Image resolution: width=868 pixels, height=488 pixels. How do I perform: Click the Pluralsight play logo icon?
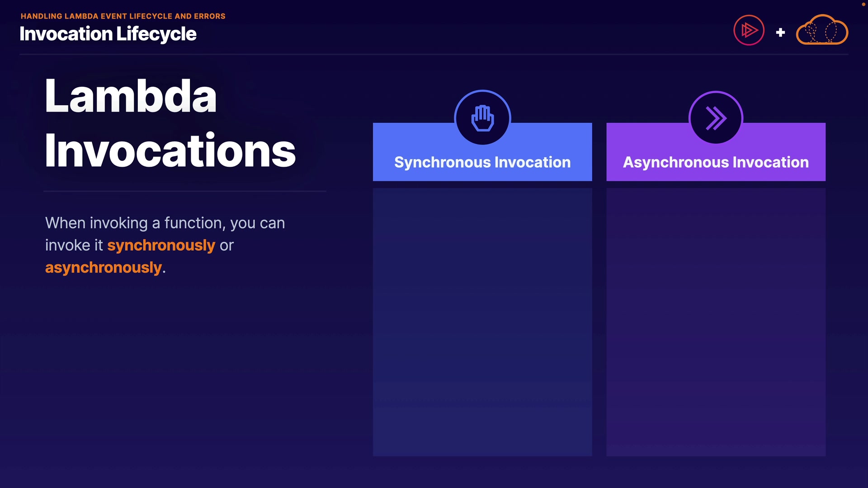(749, 30)
